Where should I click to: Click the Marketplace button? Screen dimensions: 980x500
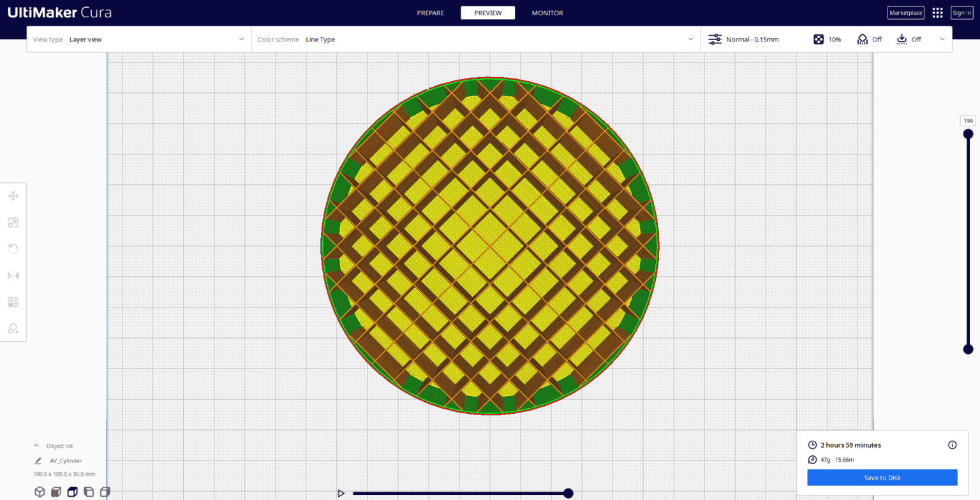pyautogui.click(x=905, y=12)
